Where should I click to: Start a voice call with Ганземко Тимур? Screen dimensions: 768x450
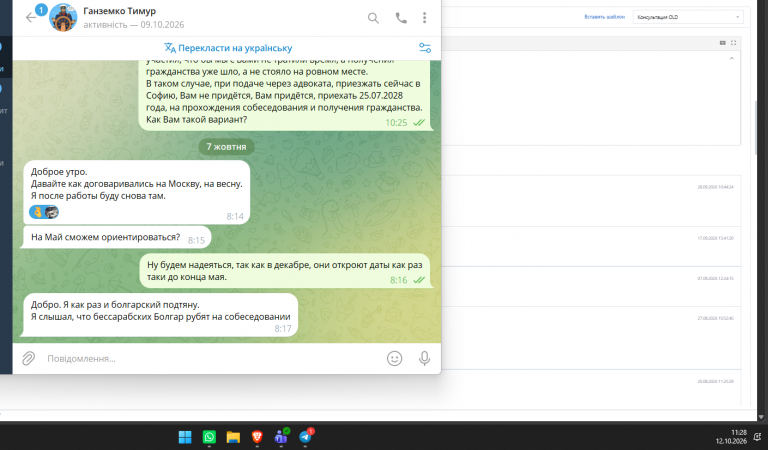pyautogui.click(x=401, y=18)
